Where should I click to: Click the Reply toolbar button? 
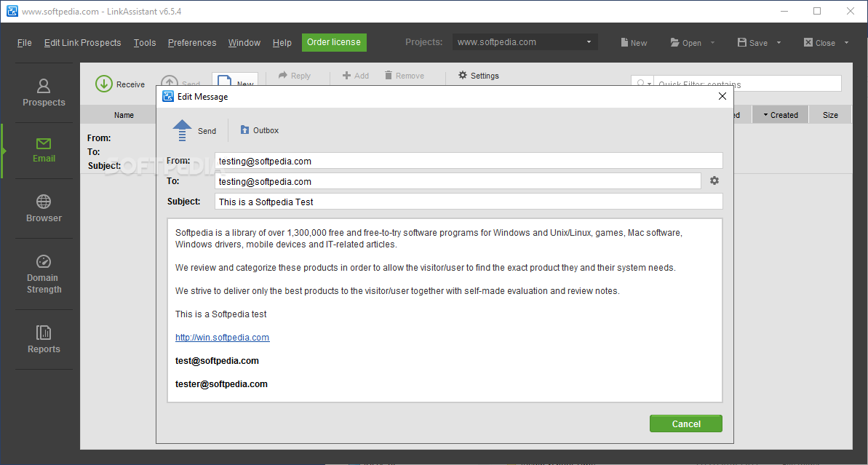point(295,76)
